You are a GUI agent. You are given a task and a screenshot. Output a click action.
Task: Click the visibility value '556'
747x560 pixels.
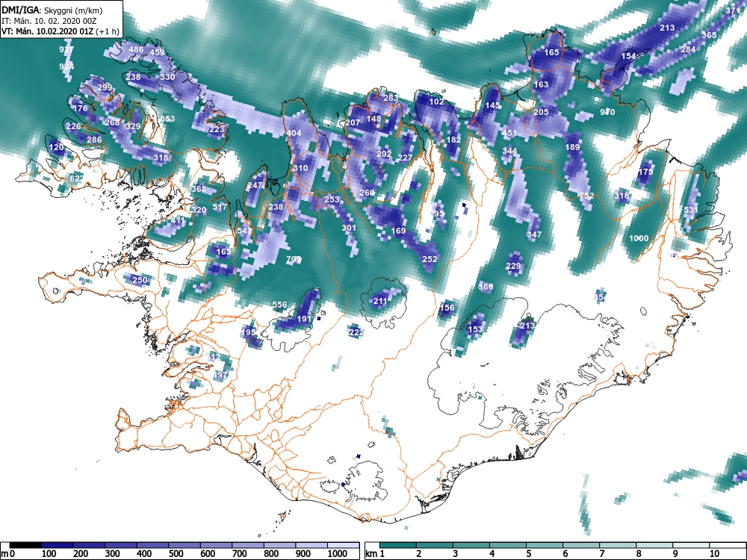(279, 305)
